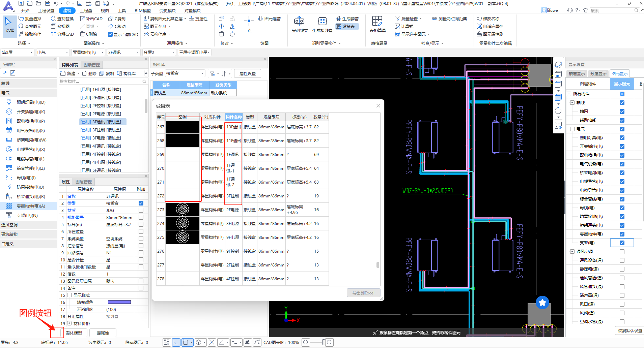644x348 pixels.
Task: Click the save icon in quick access toolbar
Action: (48, 3)
